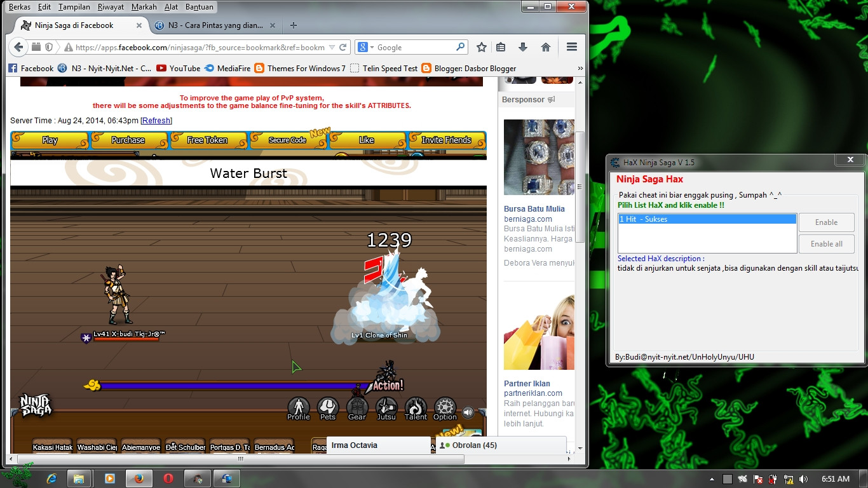
Task: Click the Invite Friends button
Action: (x=446, y=140)
